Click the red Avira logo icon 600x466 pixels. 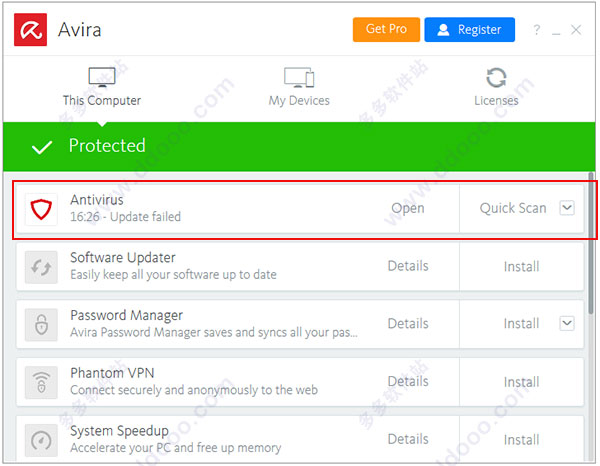click(x=31, y=30)
